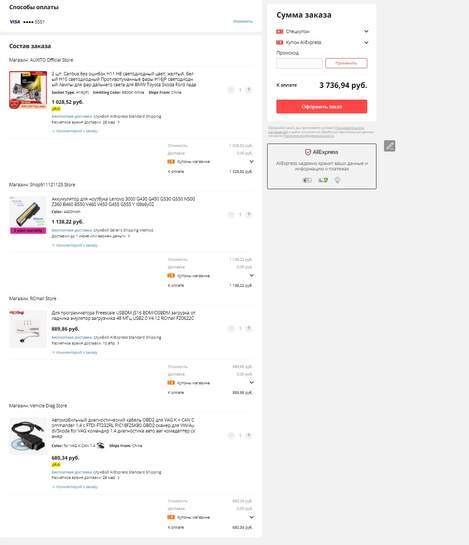Expand the Купон AliExpress dropdown
The width and height of the screenshot is (469, 545).
(x=366, y=42)
